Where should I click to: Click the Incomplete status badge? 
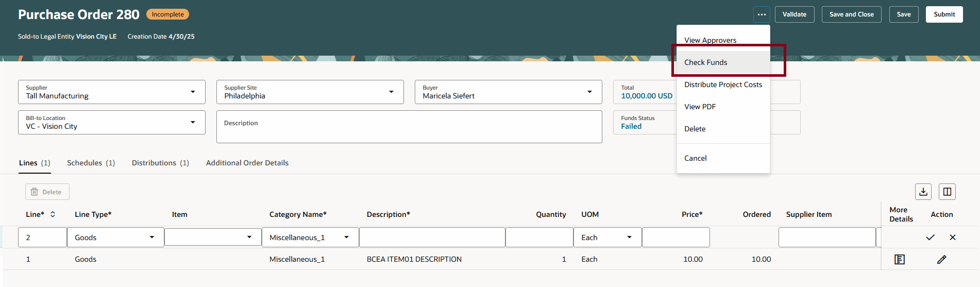[167, 14]
